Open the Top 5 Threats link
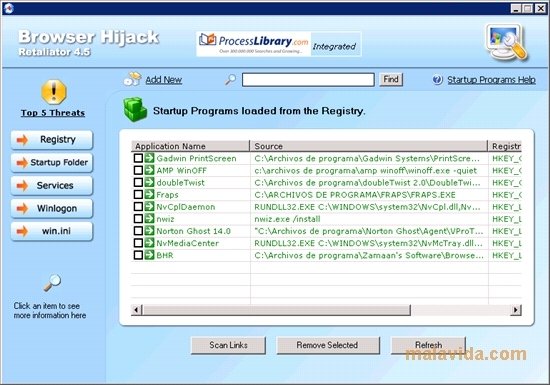550x385 pixels. 53,113
